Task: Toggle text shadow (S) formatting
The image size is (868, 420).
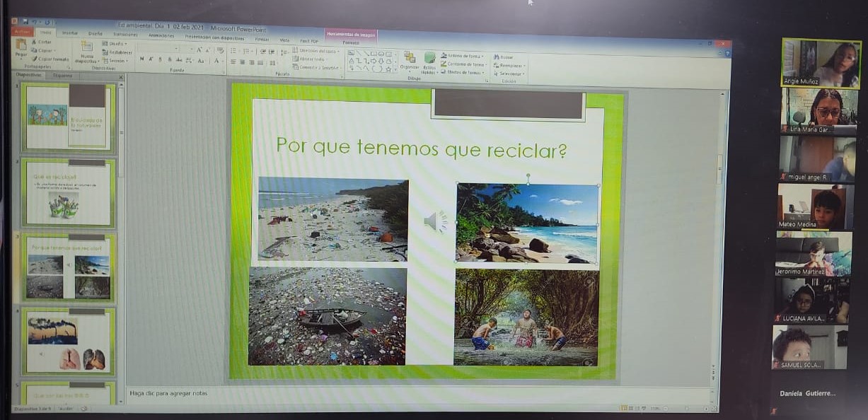Action: 169,60
